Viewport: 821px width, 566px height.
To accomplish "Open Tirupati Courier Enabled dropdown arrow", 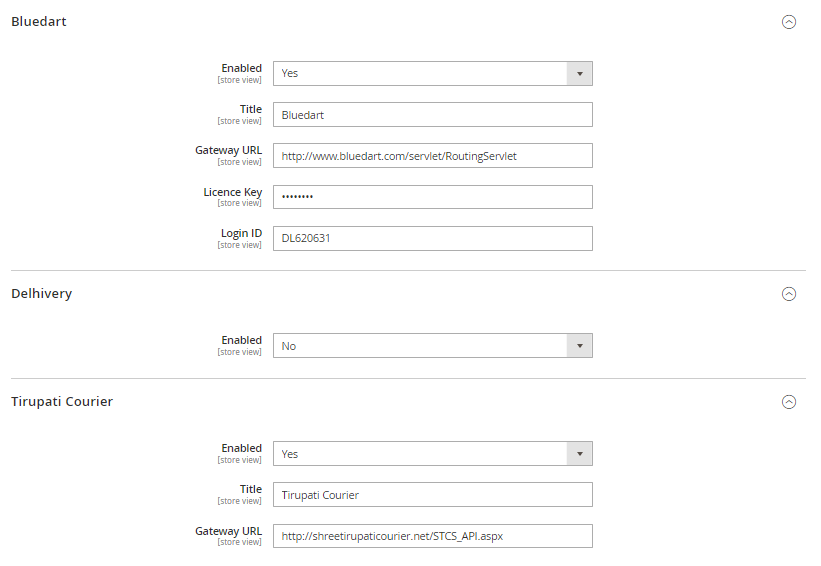I will pyautogui.click(x=580, y=454).
